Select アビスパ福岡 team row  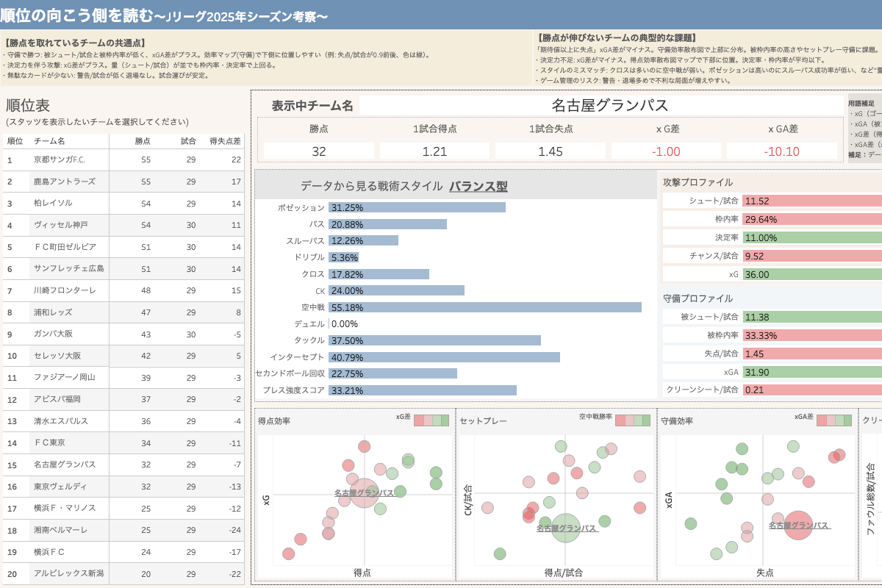123,400
